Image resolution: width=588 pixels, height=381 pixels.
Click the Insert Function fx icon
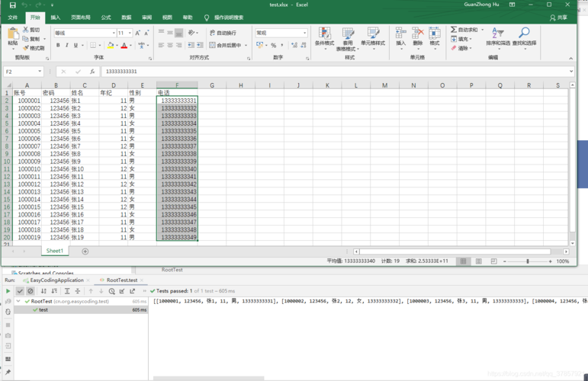point(92,72)
